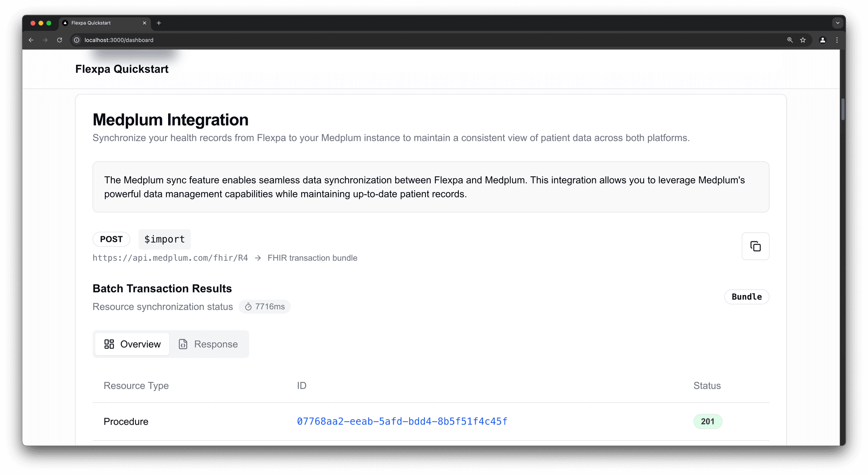Screen dimensions: 868x475
Task: Open Chrome three-dot menu
Action: [x=837, y=40]
